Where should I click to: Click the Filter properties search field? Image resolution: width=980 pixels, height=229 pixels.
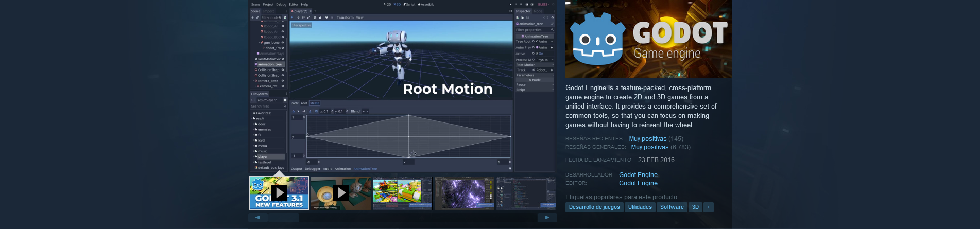tap(535, 30)
